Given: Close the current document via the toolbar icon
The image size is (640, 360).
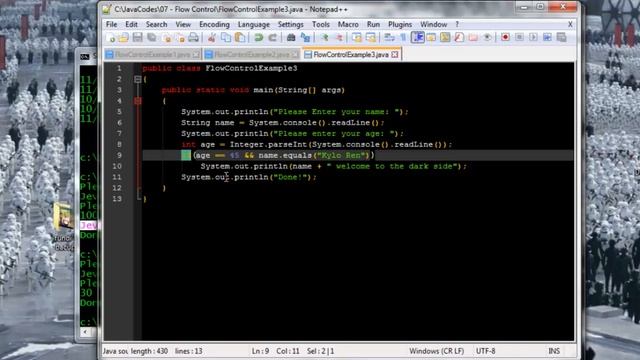Looking at the screenshot, I should point(166,38).
